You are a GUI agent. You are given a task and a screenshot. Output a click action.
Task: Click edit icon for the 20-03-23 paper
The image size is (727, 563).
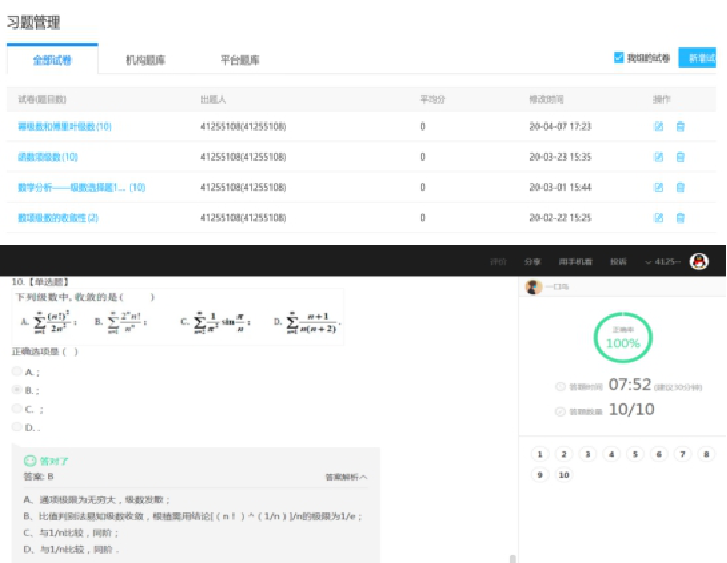[x=658, y=157]
